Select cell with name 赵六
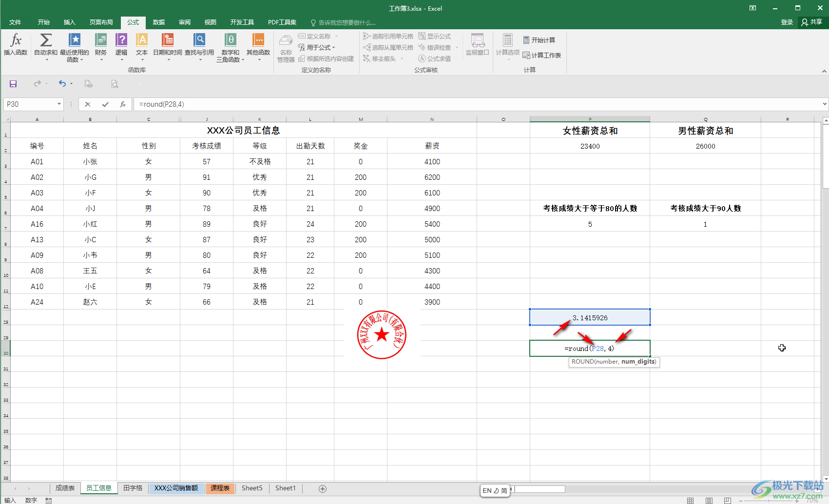The height and width of the screenshot is (504, 829). pos(90,302)
